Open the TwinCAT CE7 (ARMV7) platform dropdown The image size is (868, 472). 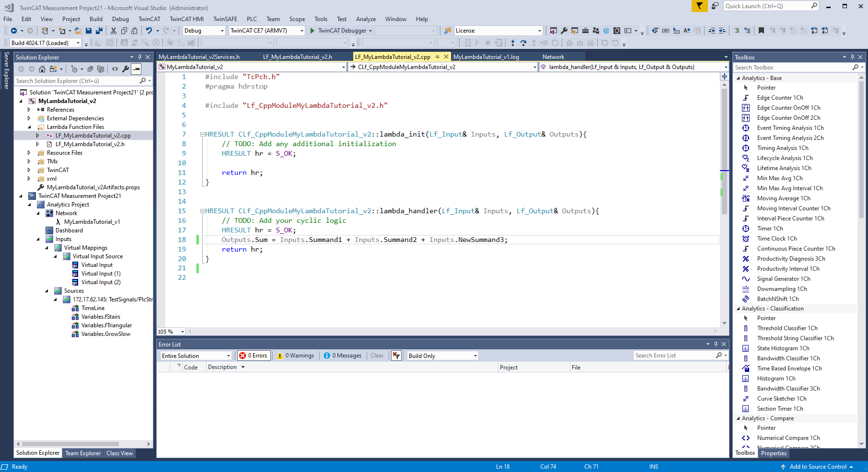click(267, 31)
